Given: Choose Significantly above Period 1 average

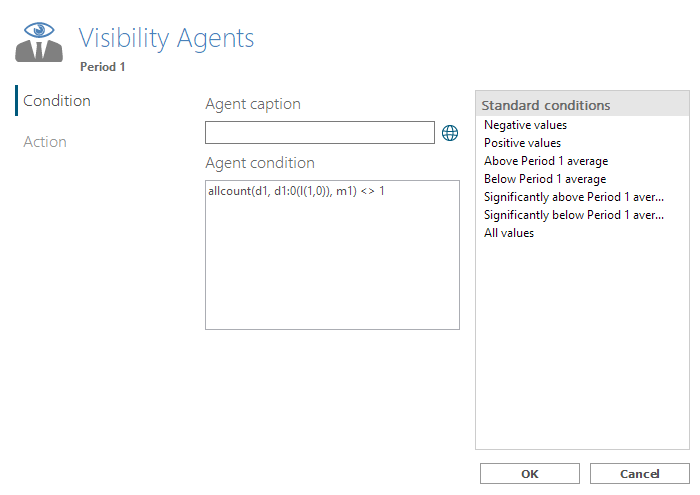Looking at the screenshot, I should click(x=574, y=197).
